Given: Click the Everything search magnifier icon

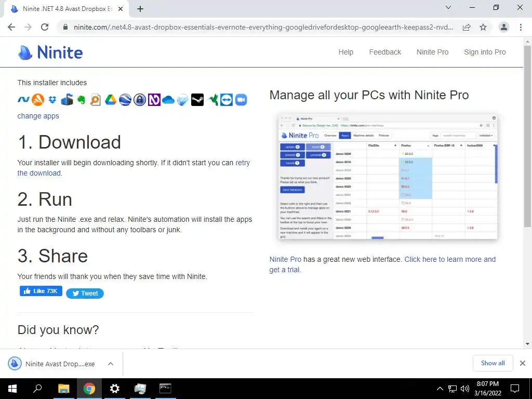Looking at the screenshot, I should 96,100.
